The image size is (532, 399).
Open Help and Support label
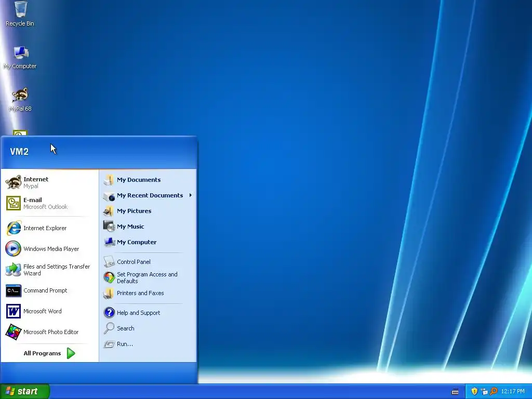138,313
